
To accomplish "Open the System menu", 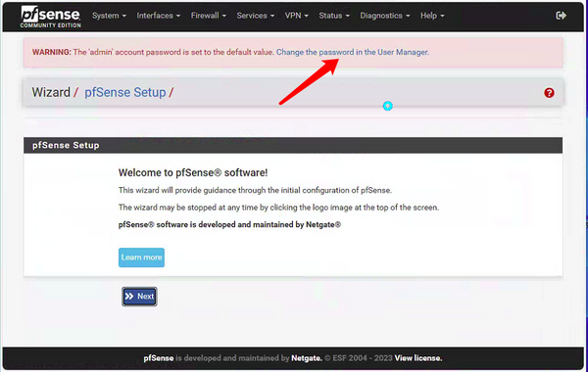I will coord(109,16).
